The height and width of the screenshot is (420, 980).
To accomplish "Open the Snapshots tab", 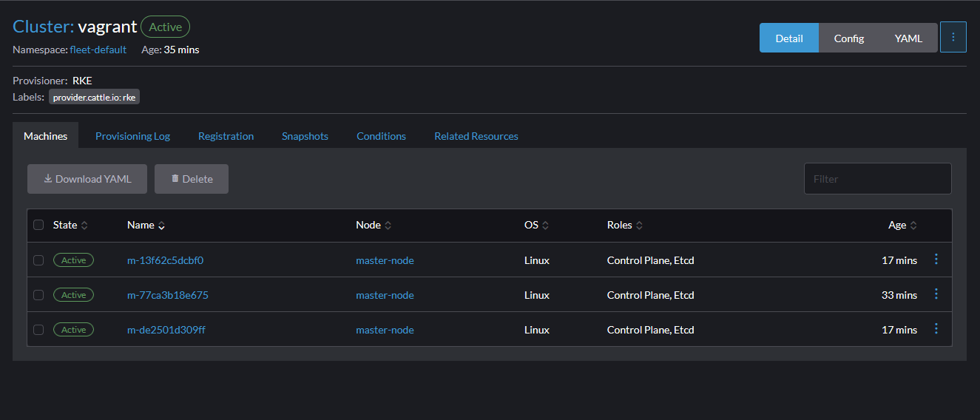I will pyautogui.click(x=305, y=136).
